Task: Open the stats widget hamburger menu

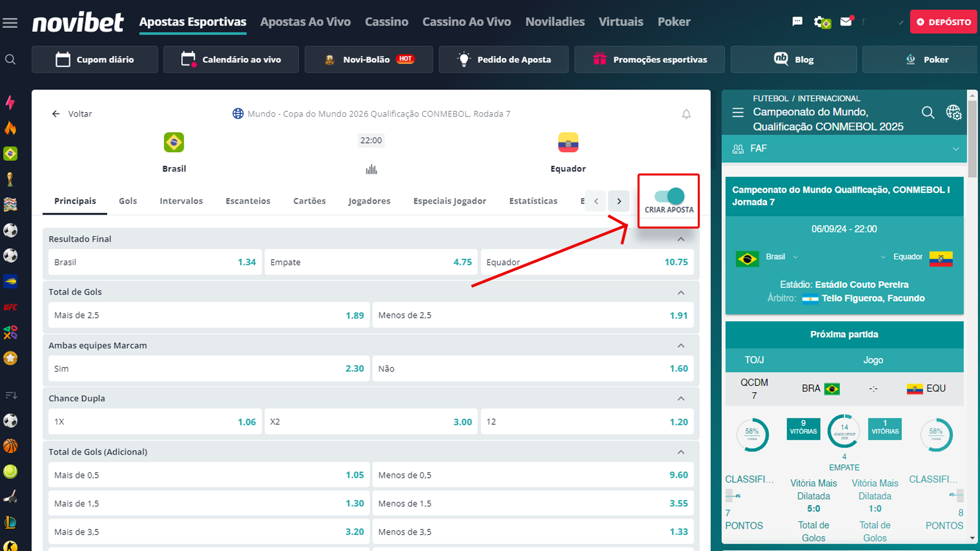Action: [x=738, y=112]
